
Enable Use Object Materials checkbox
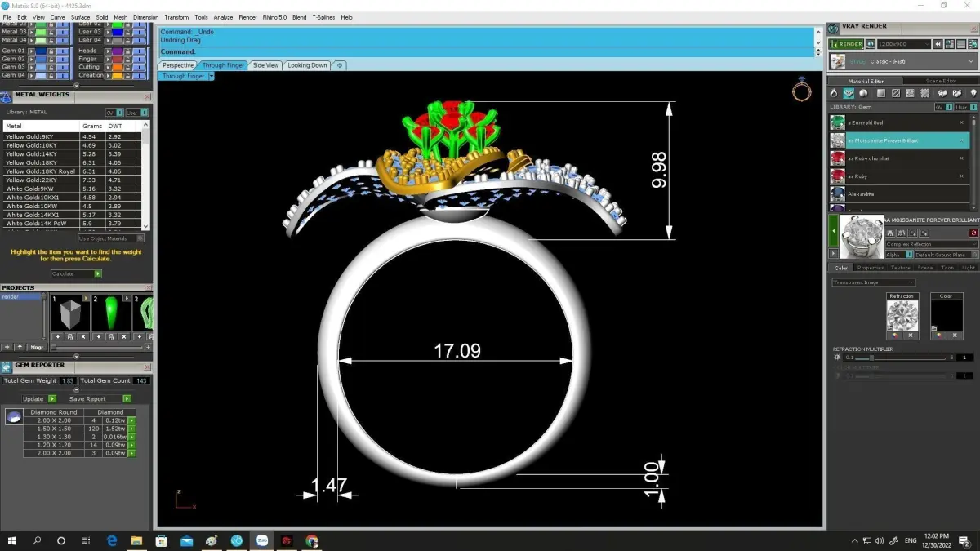pyautogui.click(x=140, y=238)
